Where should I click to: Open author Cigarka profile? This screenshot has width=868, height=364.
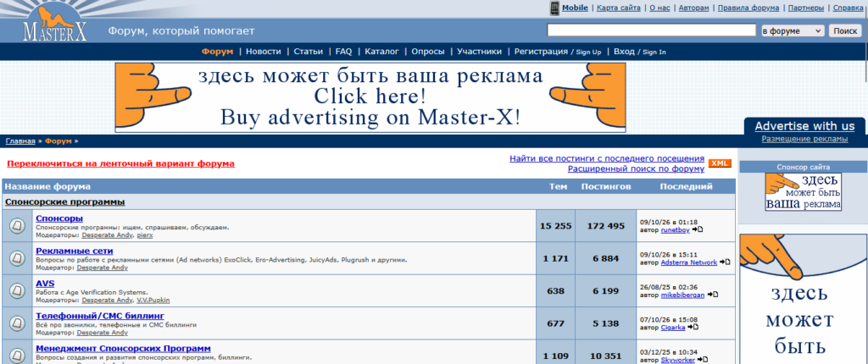coord(673,328)
